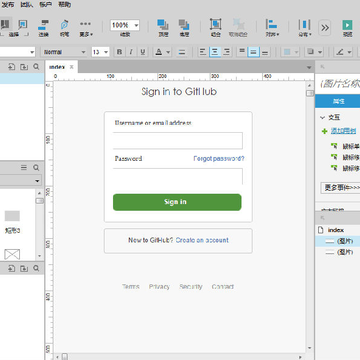The width and height of the screenshot is (360, 360).
Task: Select the connector (连接) tool
Action: (43, 28)
